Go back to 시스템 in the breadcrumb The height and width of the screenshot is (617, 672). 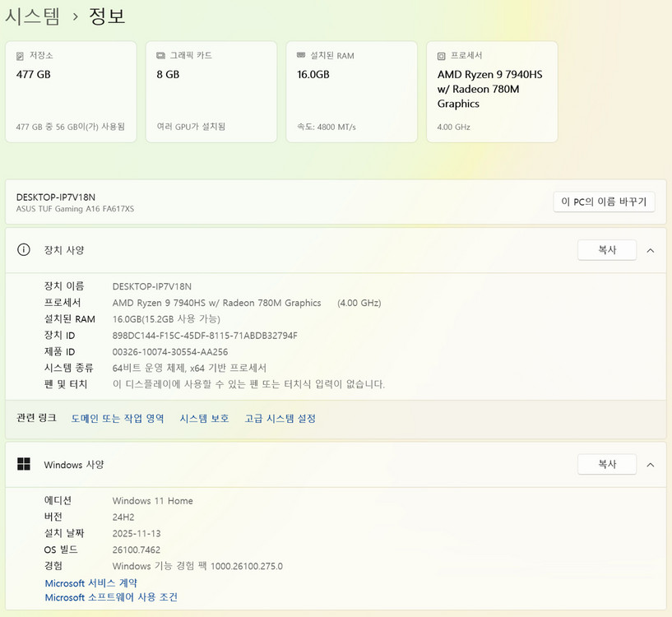click(x=33, y=16)
